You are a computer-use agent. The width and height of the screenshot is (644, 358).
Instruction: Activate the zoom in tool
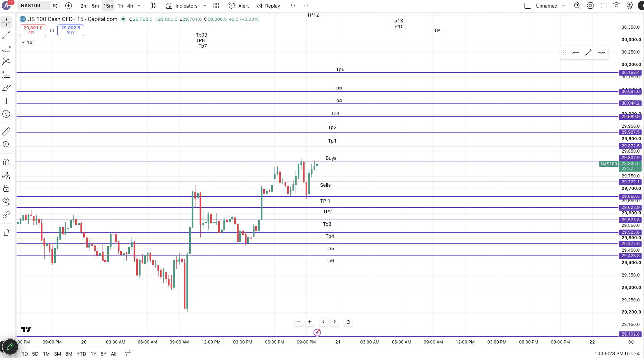click(x=6, y=145)
